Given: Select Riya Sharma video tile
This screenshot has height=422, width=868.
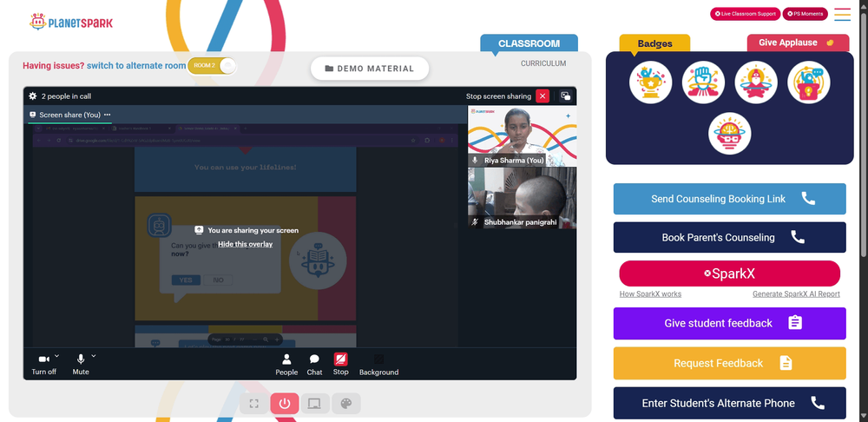Looking at the screenshot, I should pos(522,137).
